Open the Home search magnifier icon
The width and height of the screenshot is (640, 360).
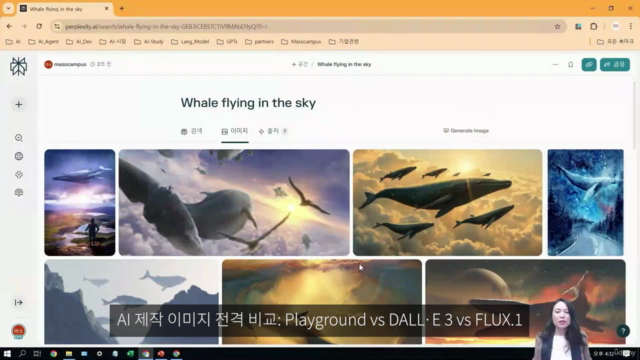click(19, 138)
